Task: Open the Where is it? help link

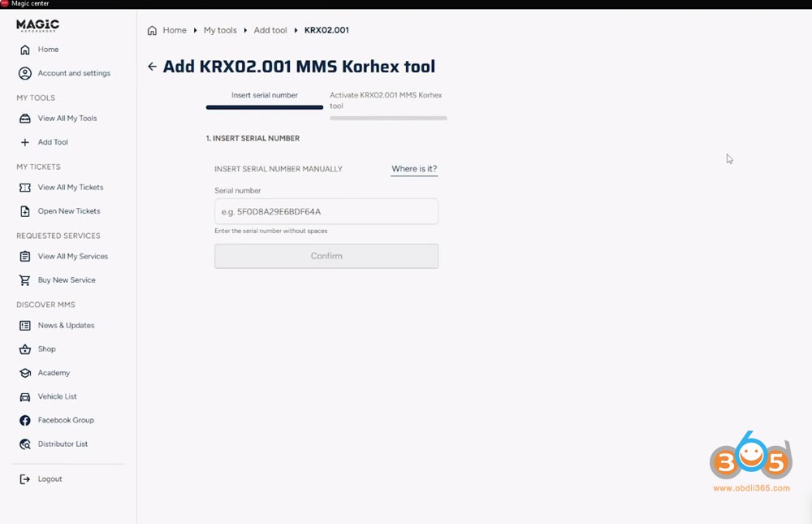Action: click(414, 169)
